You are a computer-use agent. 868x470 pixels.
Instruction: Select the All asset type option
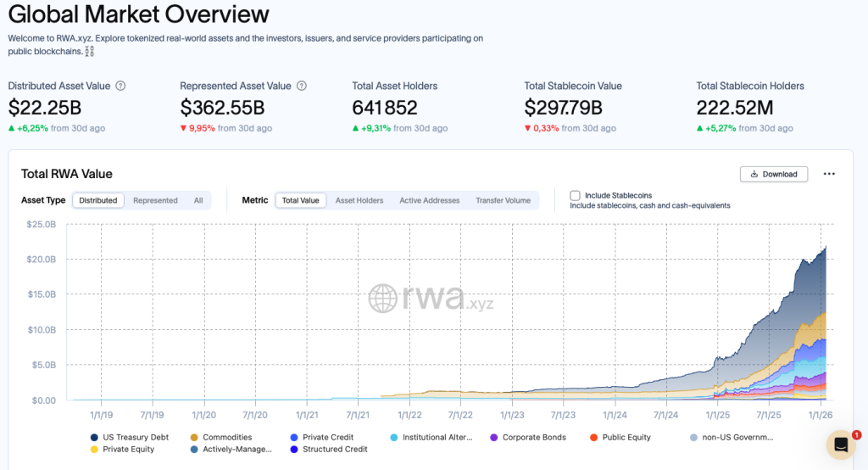[x=198, y=200]
